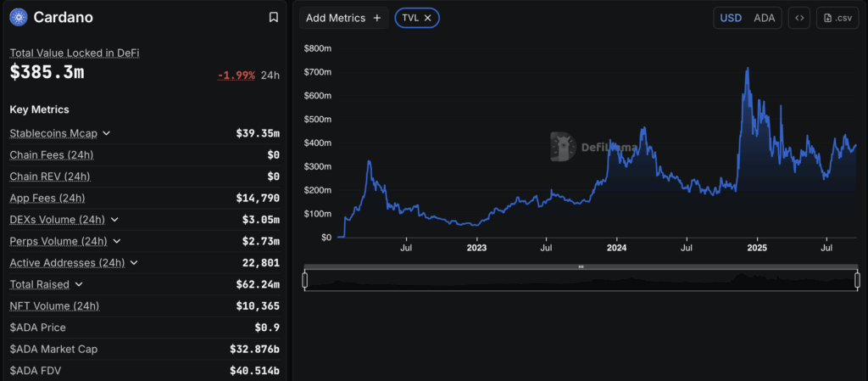Click the $2.73m perps volume value

click(x=261, y=242)
